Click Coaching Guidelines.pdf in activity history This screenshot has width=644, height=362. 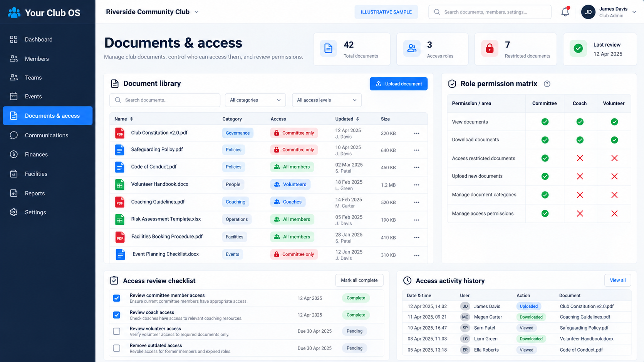tap(585, 317)
